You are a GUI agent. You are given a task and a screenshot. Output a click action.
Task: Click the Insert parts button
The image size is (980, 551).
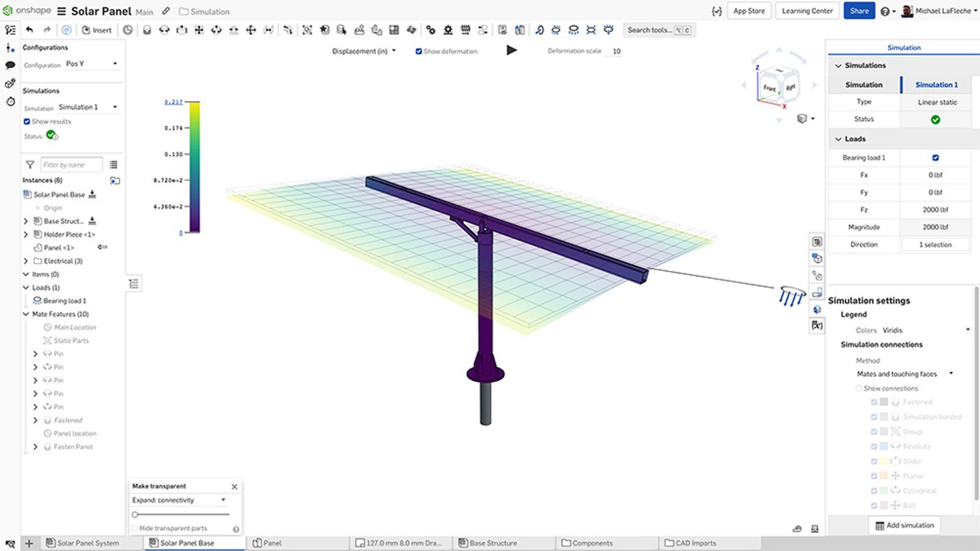[97, 30]
